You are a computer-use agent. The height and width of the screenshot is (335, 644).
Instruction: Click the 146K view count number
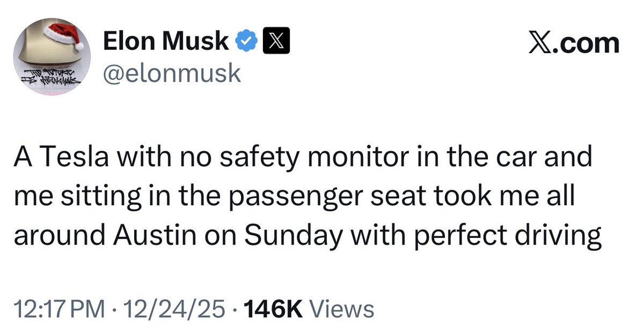(x=274, y=309)
